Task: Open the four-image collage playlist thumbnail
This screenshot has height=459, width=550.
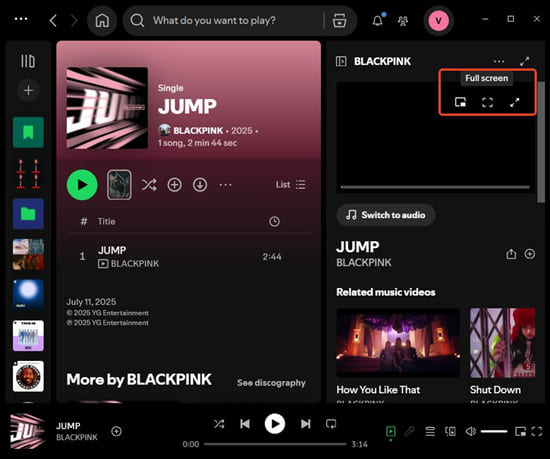Action: (x=28, y=255)
